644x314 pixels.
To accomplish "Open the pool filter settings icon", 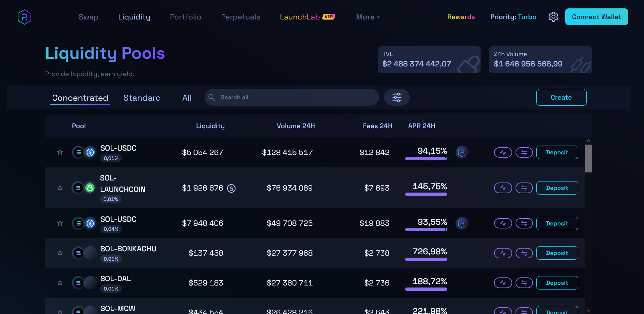I will pos(397,97).
